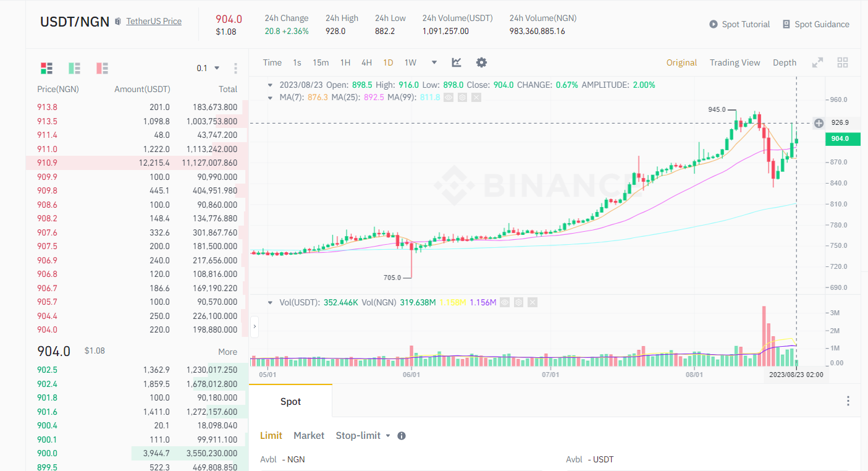Show buy orders only in order book
The width and height of the screenshot is (868, 471).
[x=75, y=68]
